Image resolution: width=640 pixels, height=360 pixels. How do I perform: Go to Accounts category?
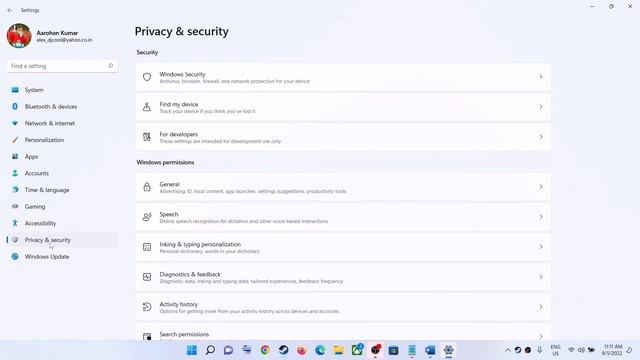pos(62,173)
